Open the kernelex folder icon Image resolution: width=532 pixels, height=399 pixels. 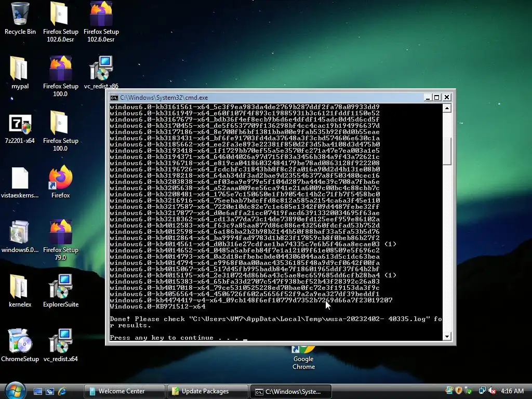click(x=20, y=291)
